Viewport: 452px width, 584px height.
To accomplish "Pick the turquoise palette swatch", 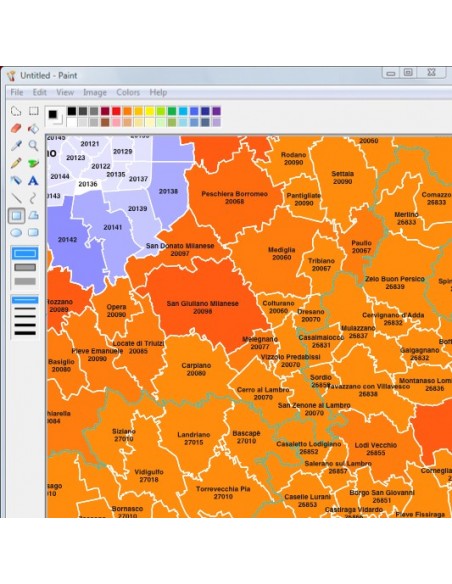I will pyautogui.click(x=183, y=111).
